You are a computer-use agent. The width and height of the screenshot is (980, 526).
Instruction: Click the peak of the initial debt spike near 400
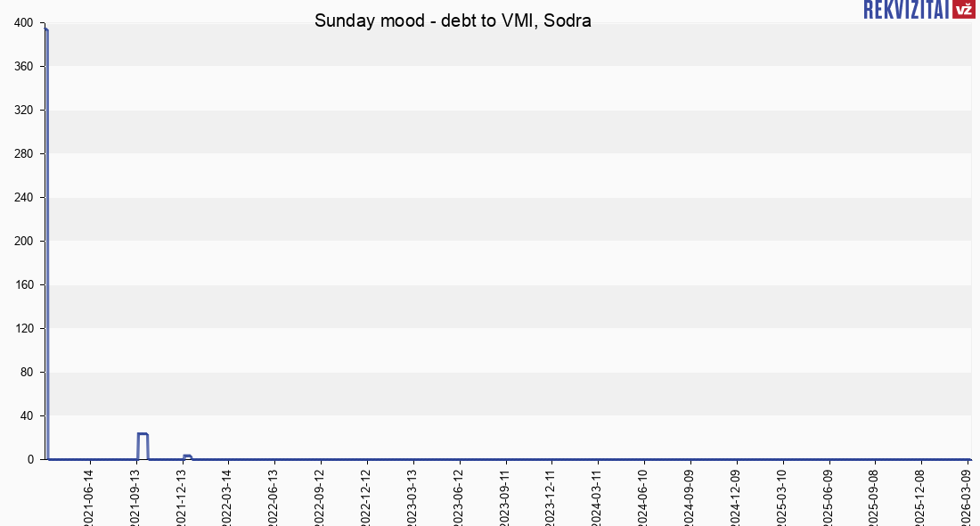[45, 30]
